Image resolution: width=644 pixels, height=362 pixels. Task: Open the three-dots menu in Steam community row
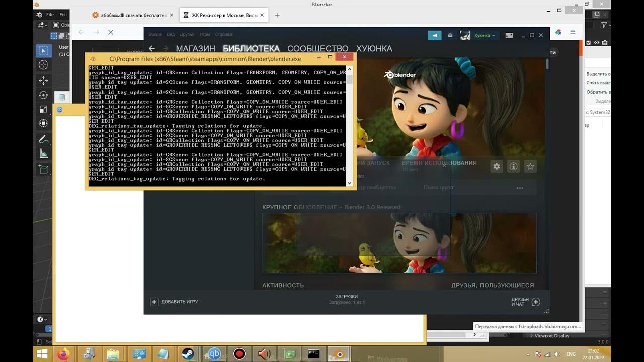(x=520, y=188)
